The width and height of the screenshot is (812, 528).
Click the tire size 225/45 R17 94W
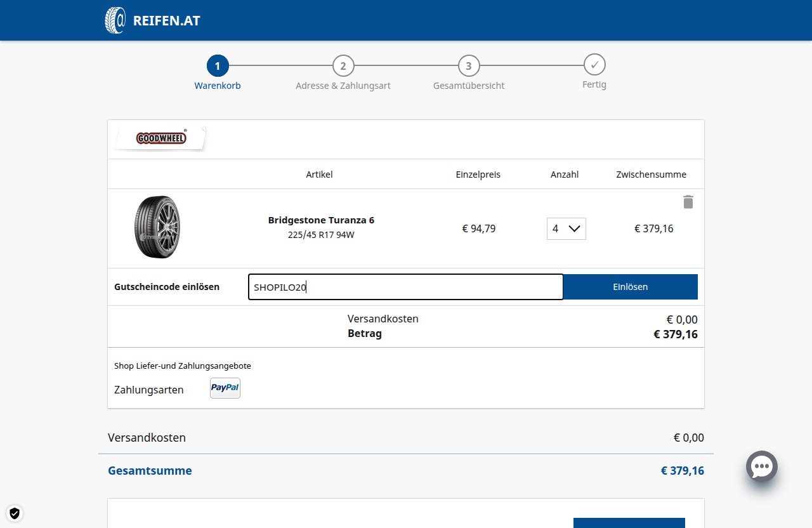click(321, 235)
